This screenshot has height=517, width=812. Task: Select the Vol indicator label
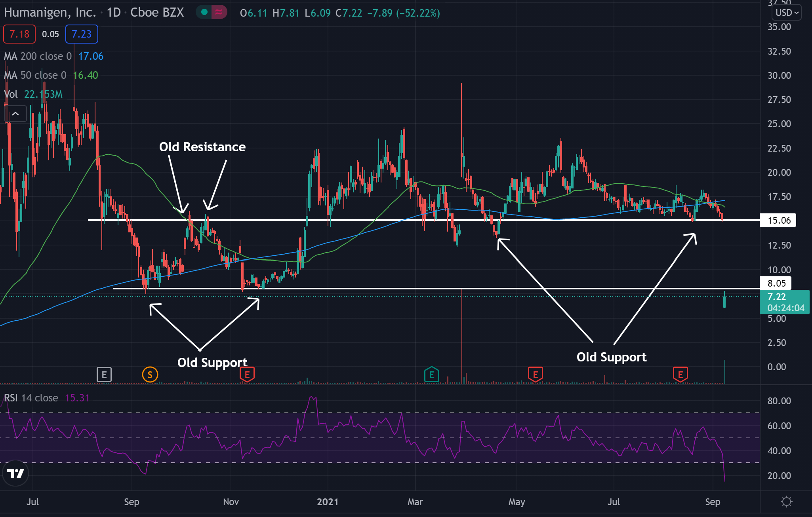pyautogui.click(x=11, y=94)
